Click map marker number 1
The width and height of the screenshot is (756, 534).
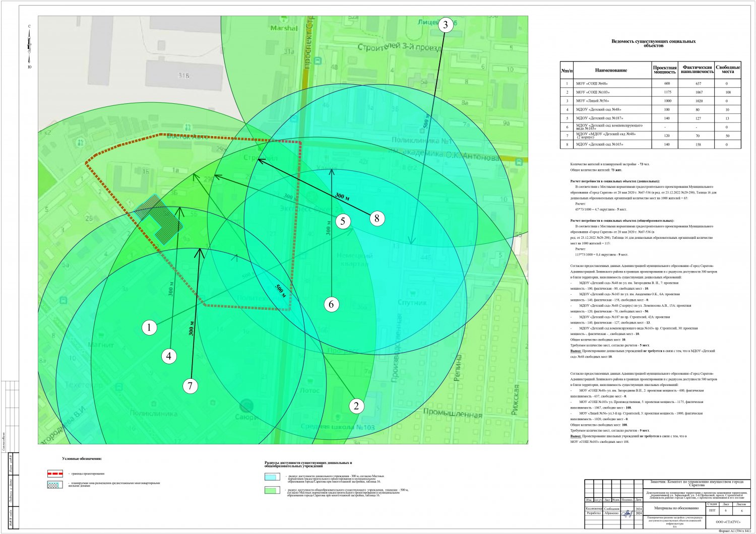coord(149,327)
